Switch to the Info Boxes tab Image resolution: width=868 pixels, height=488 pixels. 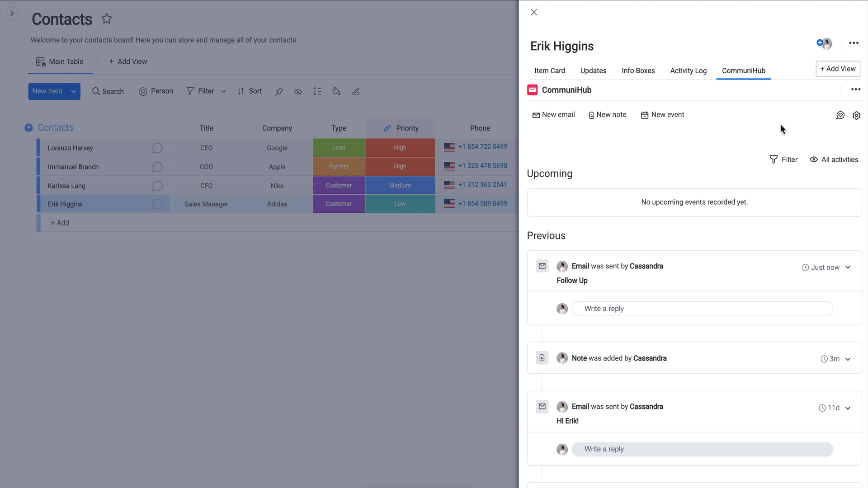coord(638,71)
